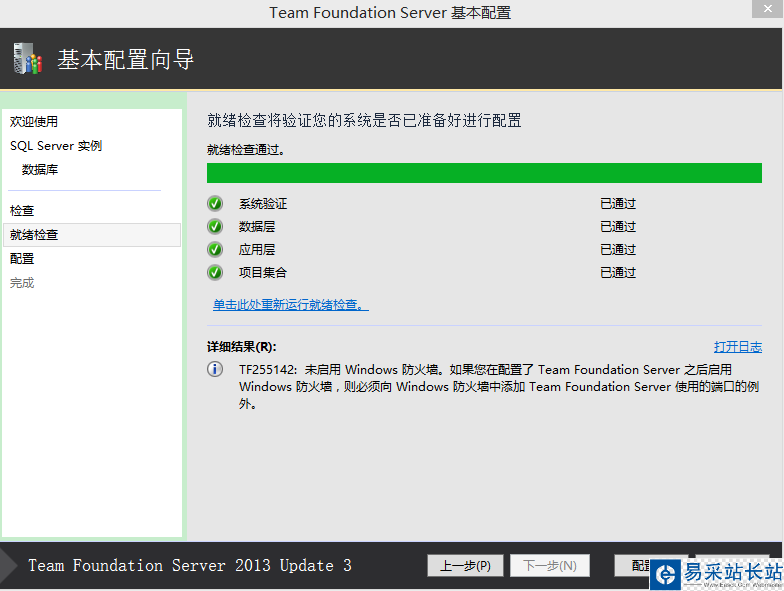Click 已通过 status for 项目集合
This screenshot has height=591, width=784.
[618, 272]
